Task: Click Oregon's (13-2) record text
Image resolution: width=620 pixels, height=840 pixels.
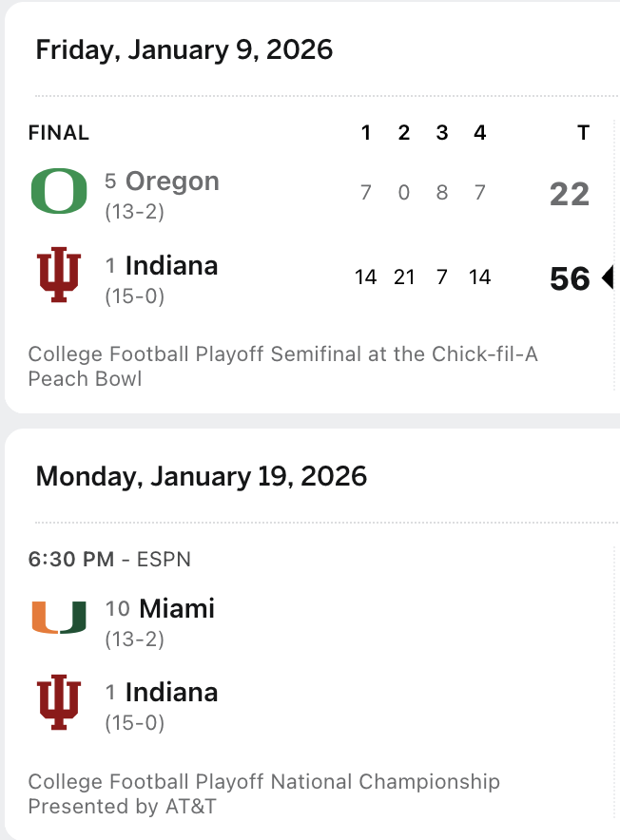Action: point(134,212)
